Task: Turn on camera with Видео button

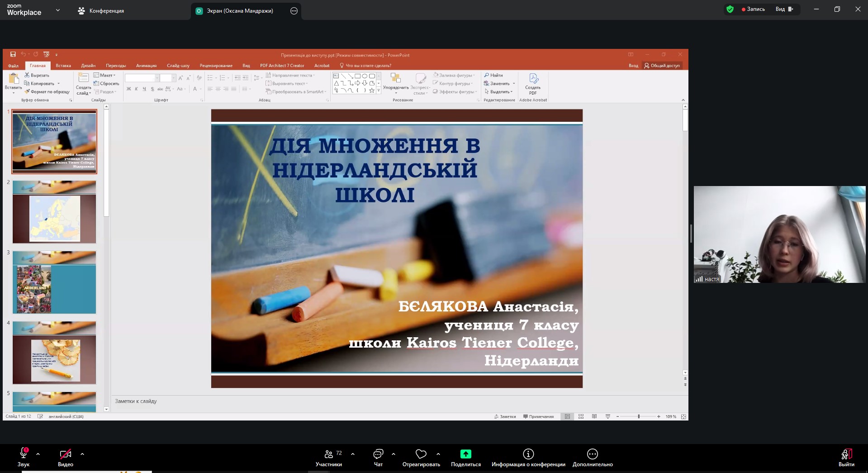Action: point(66,454)
